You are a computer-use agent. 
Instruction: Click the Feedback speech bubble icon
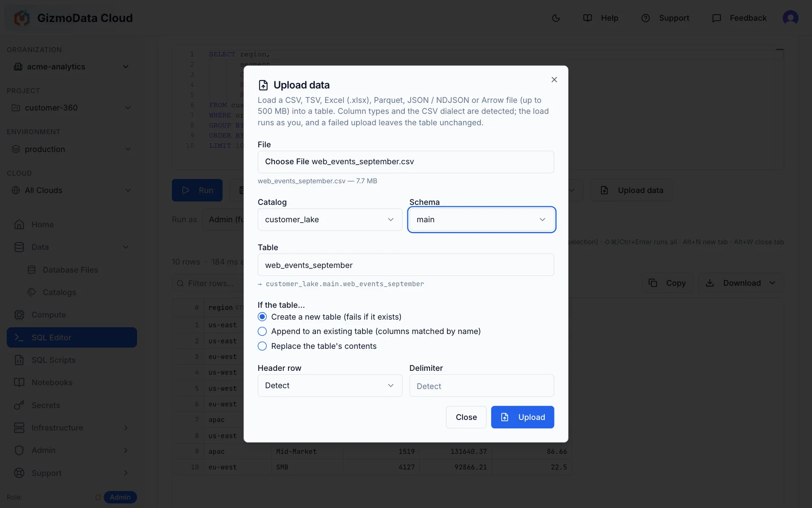[716, 18]
